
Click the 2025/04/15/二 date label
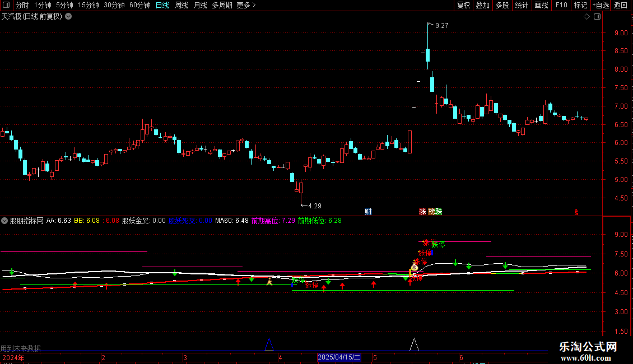(x=339, y=357)
